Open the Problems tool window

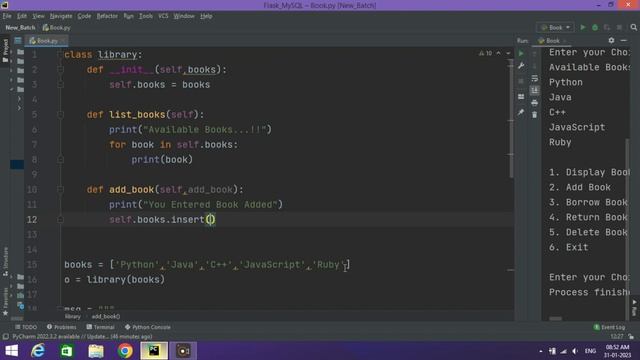[x=62, y=327]
